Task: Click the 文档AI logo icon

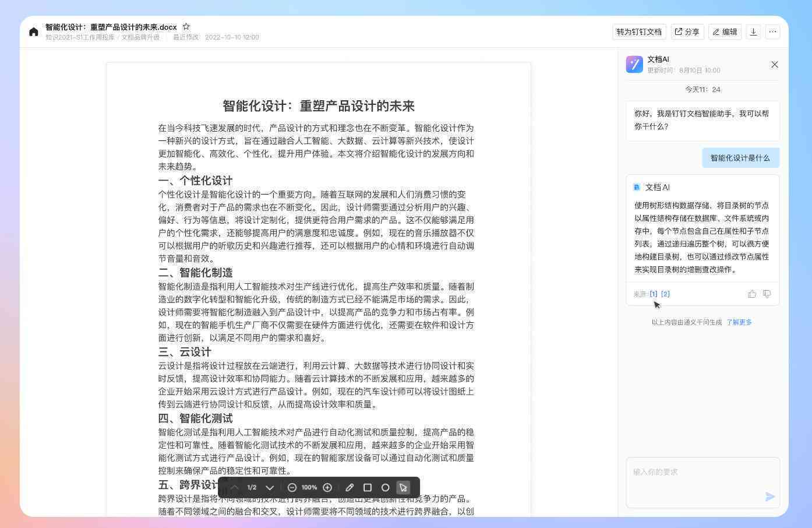Action: point(634,64)
